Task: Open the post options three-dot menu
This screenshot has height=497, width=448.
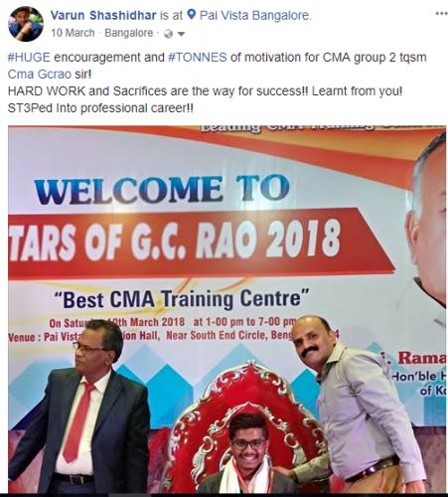Action: tap(441, 14)
